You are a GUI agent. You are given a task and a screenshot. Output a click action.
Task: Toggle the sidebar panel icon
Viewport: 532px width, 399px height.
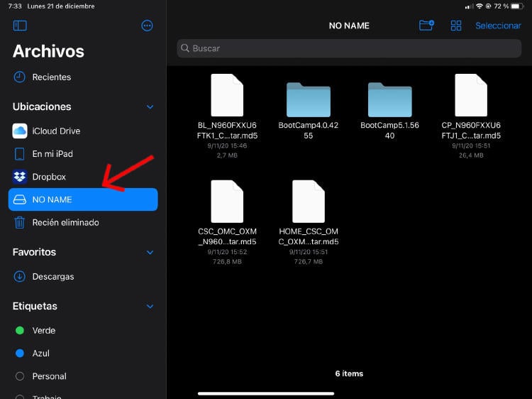(x=20, y=26)
